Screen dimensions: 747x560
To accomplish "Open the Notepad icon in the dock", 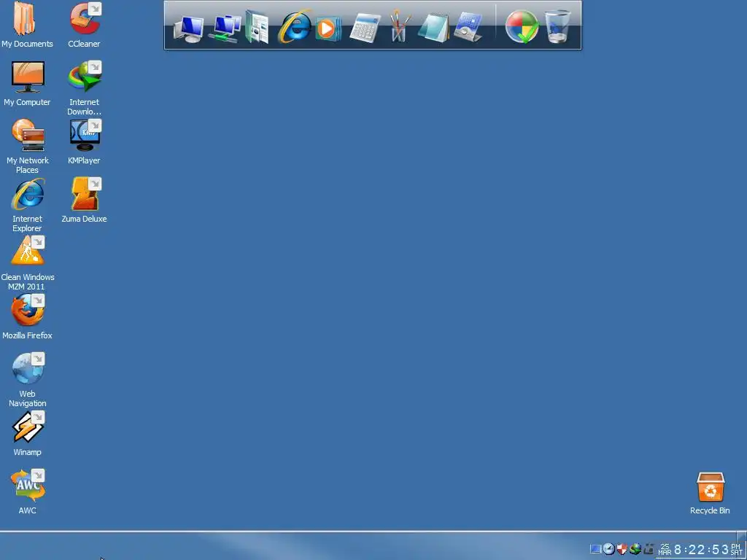I will click(433, 28).
